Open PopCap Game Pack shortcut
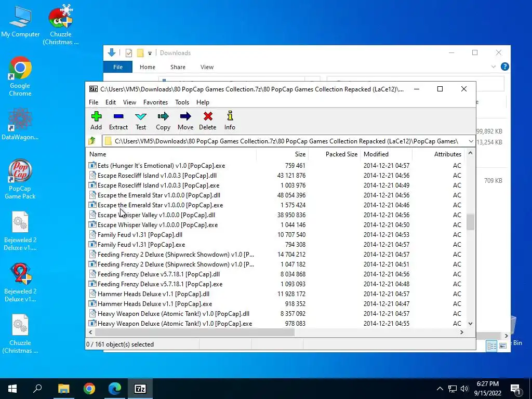Screen dimensions: 532x399 20,179
